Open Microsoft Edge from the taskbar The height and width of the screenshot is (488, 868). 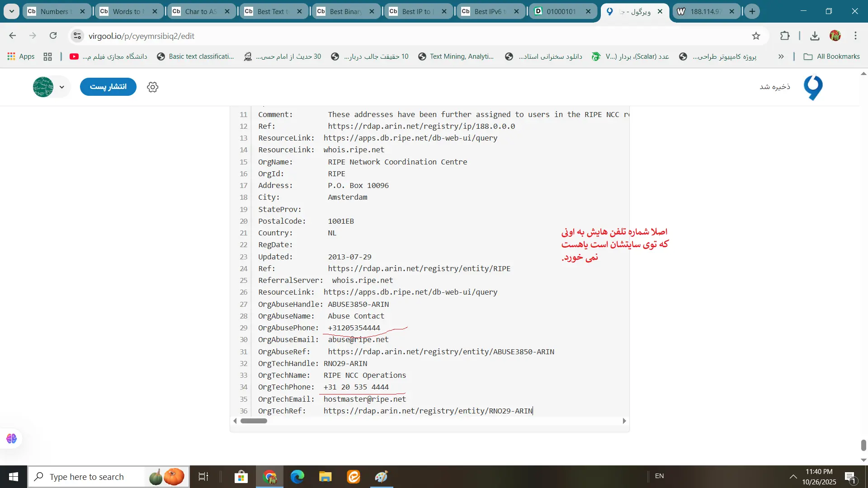coord(297,477)
